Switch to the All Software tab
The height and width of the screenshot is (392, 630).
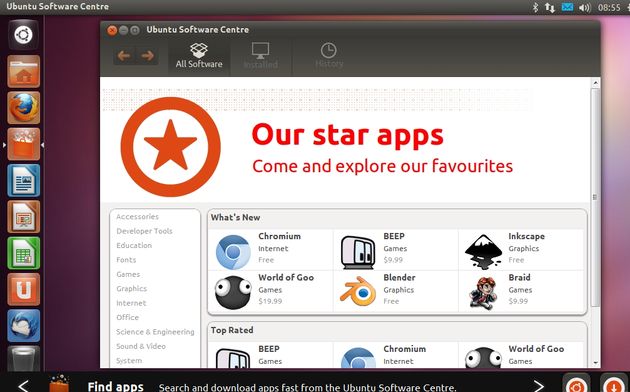(199, 56)
